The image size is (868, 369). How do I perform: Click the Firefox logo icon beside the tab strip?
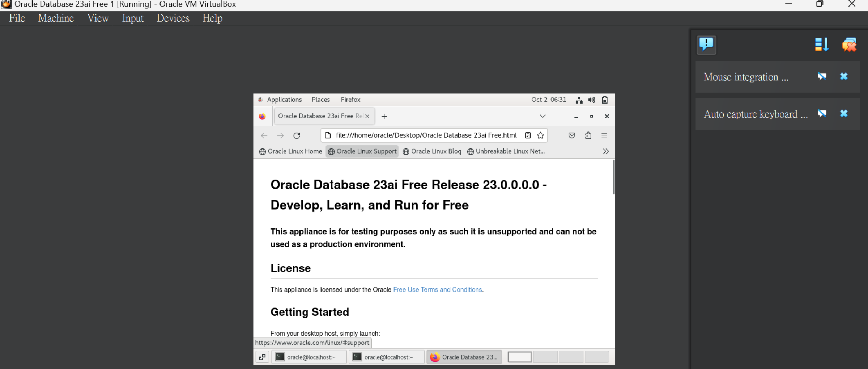pos(262,116)
